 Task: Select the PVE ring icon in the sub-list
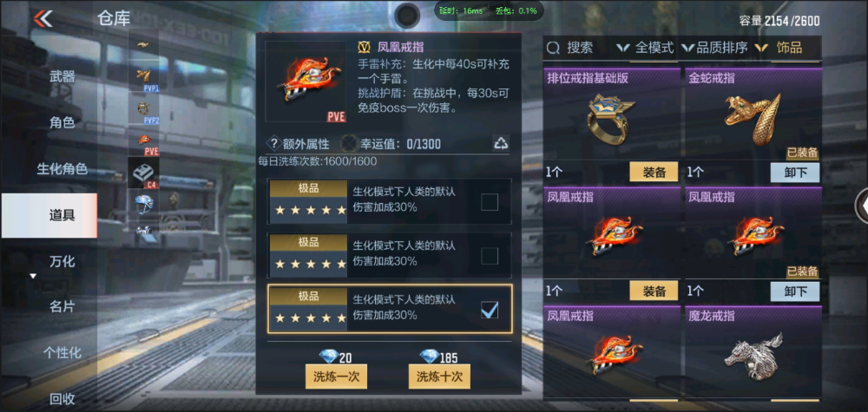(144, 142)
